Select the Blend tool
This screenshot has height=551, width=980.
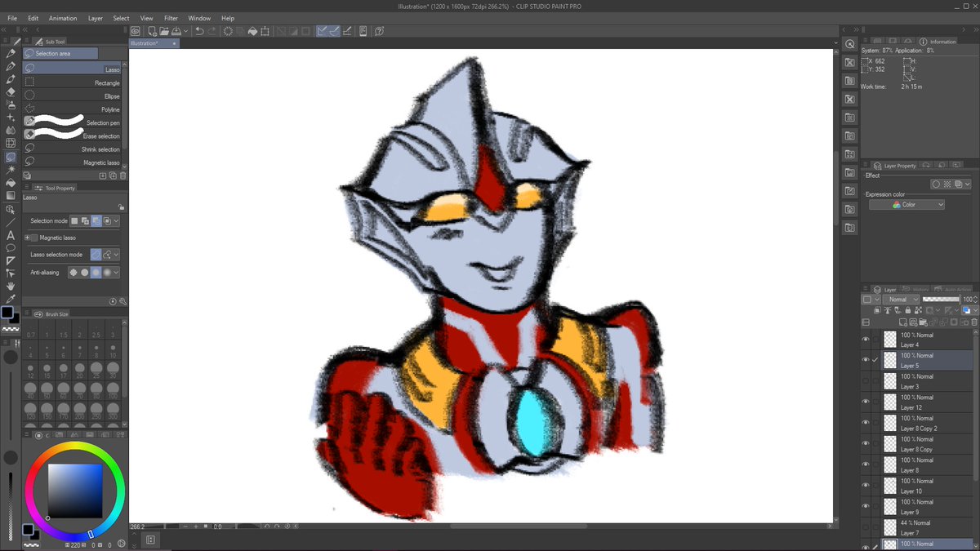coord(11,131)
